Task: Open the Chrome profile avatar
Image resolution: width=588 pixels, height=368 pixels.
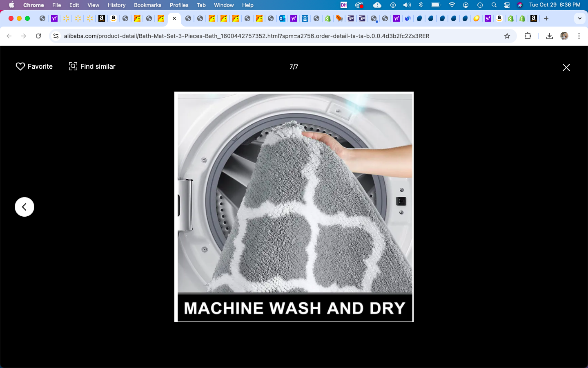Action: tap(564, 36)
